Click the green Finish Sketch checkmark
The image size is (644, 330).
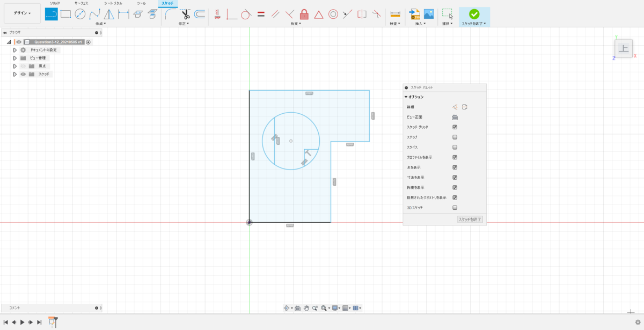[x=474, y=14]
